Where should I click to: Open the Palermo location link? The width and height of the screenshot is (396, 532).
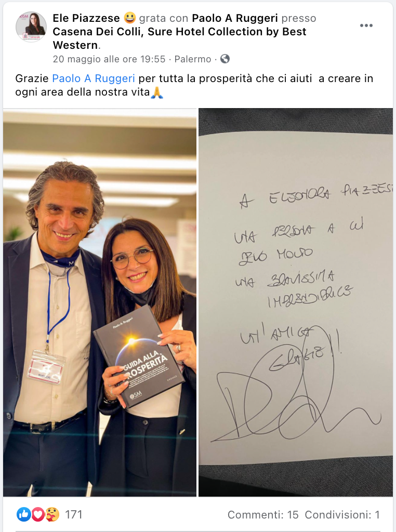point(193,59)
